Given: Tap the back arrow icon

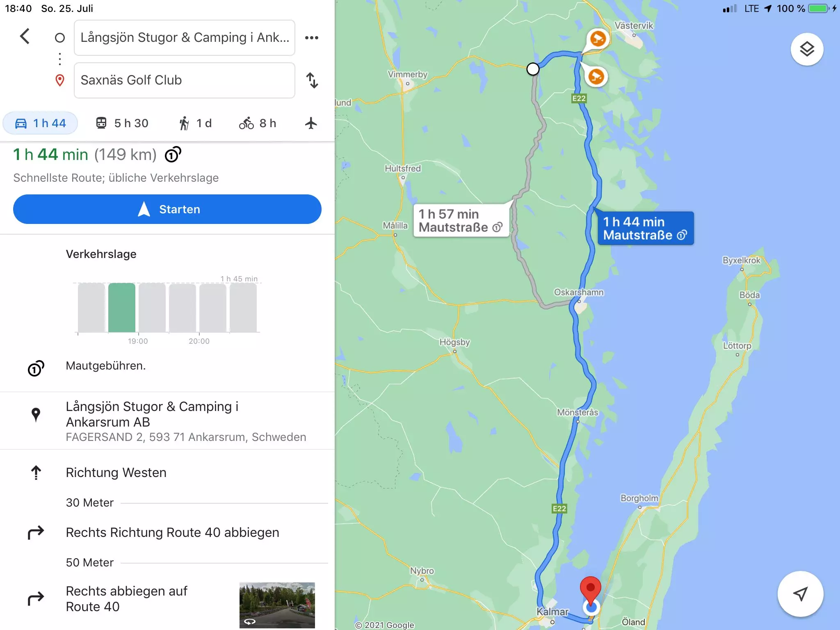Looking at the screenshot, I should point(25,37).
